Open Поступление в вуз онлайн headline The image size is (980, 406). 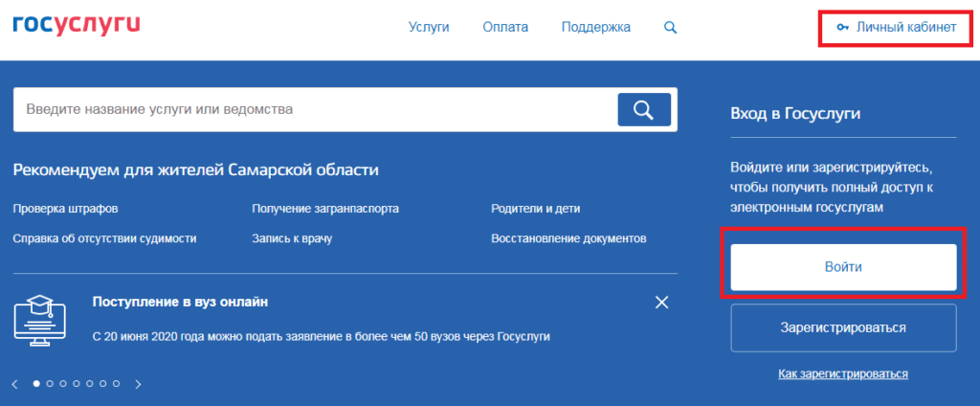point(180,303)
